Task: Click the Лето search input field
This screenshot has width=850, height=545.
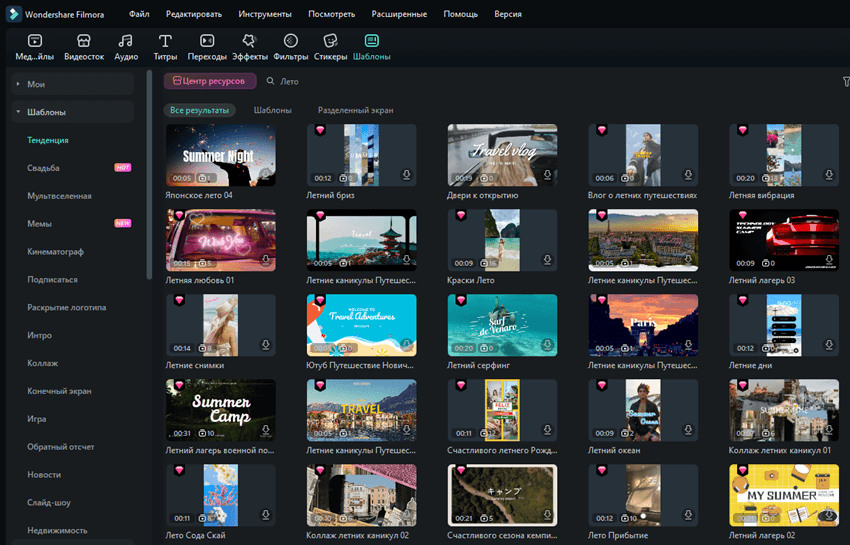Action: (x=400, y=81)
